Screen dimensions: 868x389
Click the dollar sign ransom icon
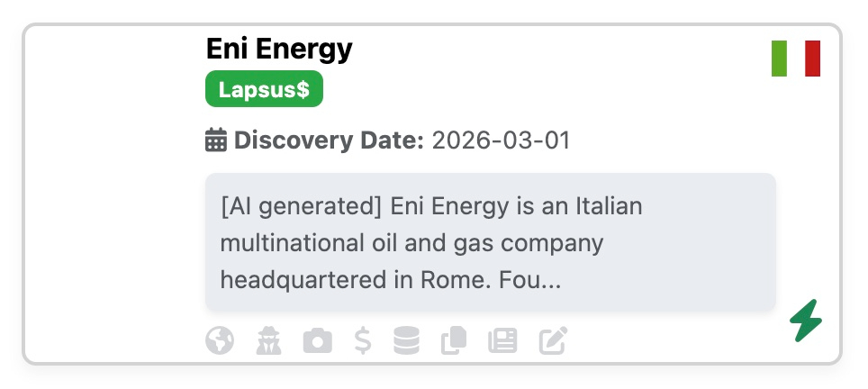pyautogui.click(x=363, y=340)
